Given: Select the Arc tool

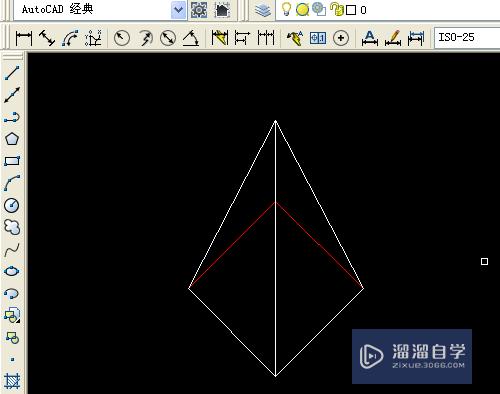Looking at the screenshot, I should (x=12, y=183).
